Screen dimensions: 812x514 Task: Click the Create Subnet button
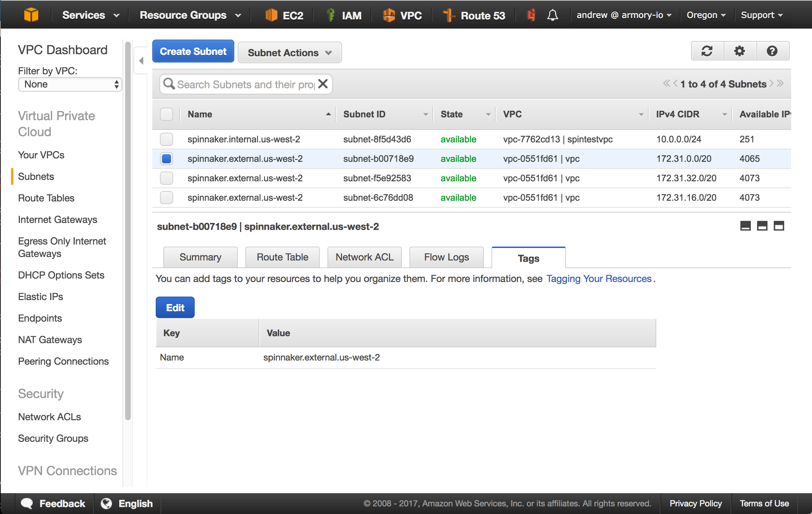193,51
